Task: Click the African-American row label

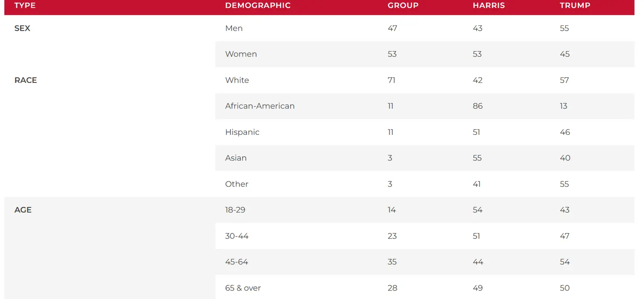Action: (260, 106)
